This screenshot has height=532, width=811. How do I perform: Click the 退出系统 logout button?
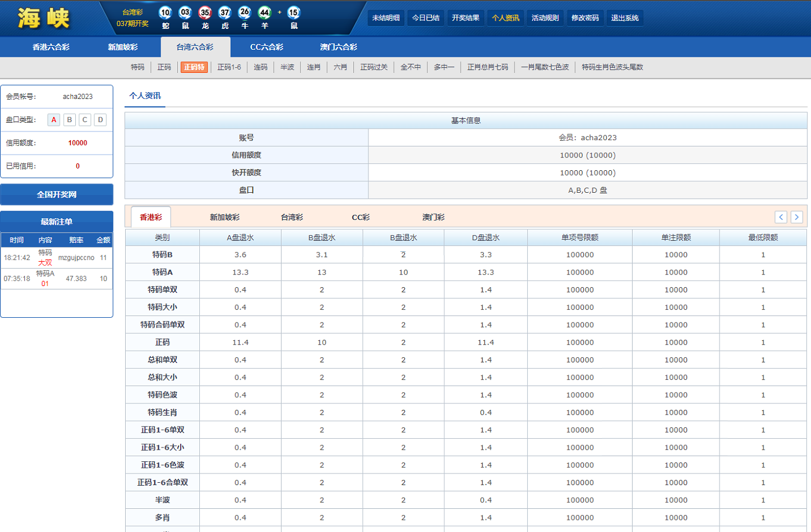[624, 18]
